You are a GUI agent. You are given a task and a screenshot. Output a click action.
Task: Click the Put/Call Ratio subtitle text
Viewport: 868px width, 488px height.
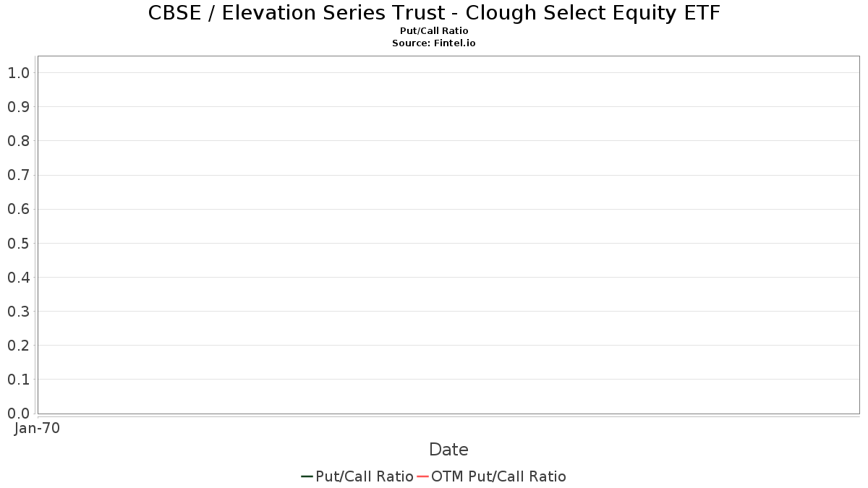click(434, 31)
